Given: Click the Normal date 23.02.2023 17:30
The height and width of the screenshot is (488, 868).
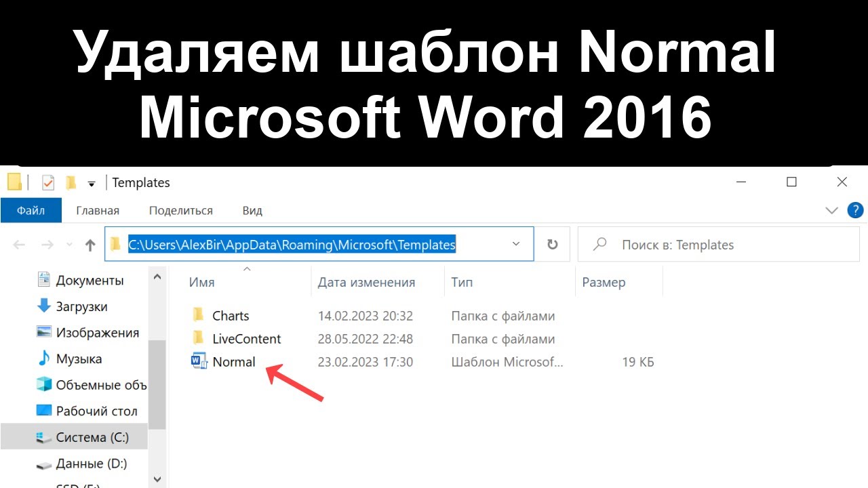Looking at the screenshot, I should pyautogui.click(x=366, y=362).
